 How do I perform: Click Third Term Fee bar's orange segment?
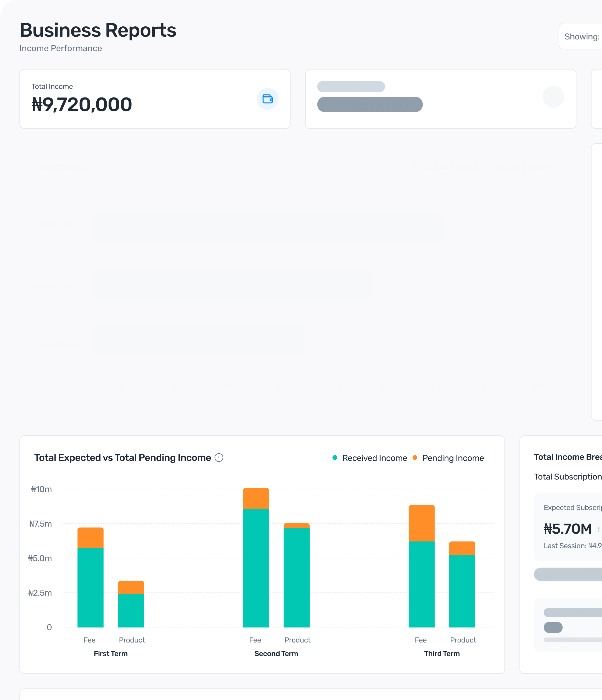(x=421, y=523)
